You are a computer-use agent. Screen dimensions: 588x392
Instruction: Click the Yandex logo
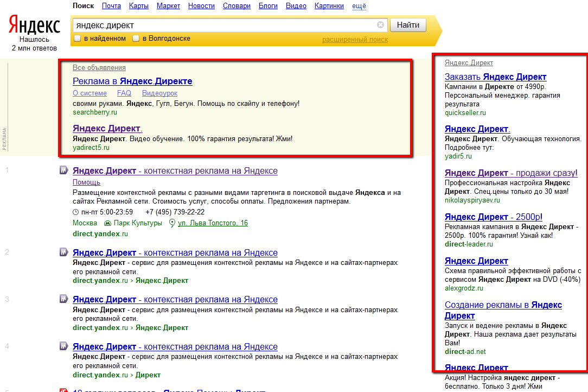34,25
